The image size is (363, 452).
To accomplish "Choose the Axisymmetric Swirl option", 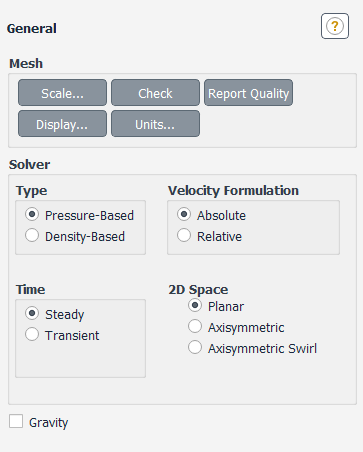I will 195,347.
